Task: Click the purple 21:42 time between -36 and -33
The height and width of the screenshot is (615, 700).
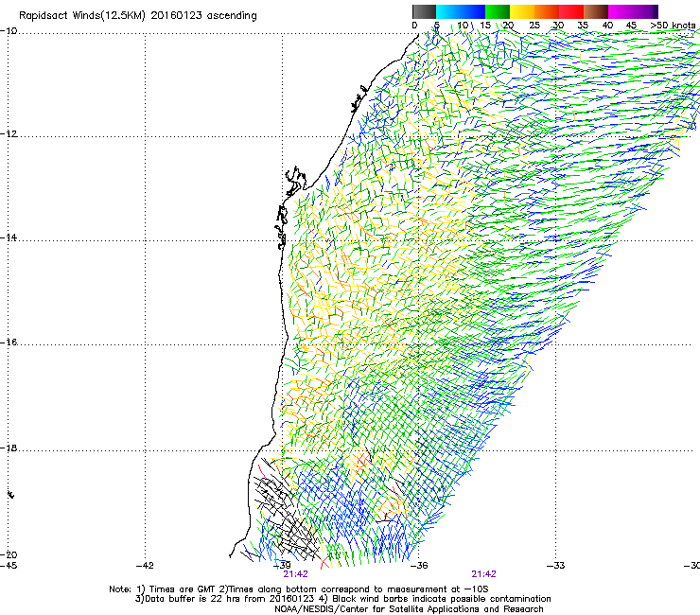Action: [484, 574]
